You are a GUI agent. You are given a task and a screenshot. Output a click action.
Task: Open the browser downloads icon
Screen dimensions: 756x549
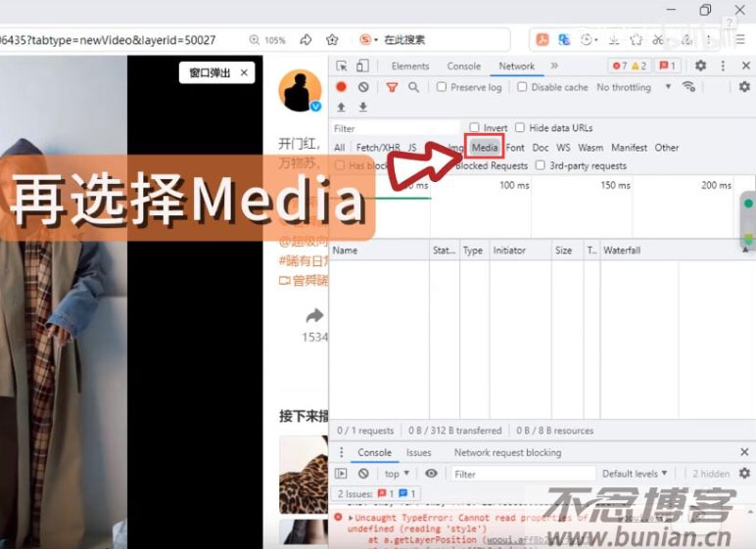(x=614, y=40)
